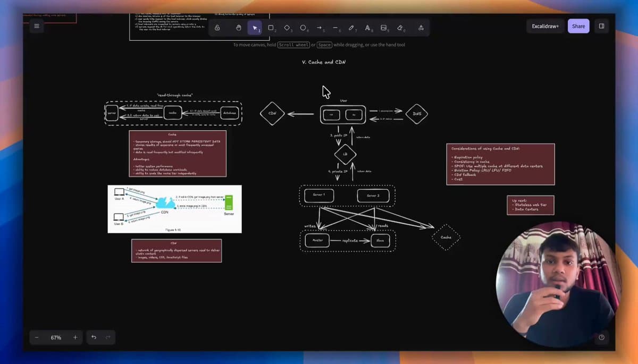Select the dashed Cache diamond shape
The height and width of the screenshot is (364, 638).
pos(446,237)
